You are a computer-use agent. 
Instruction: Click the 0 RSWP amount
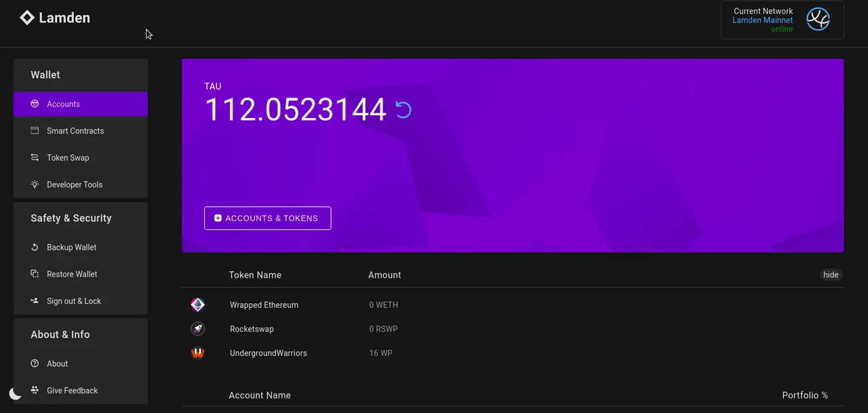pyautogui.click(x=383, y=329)
